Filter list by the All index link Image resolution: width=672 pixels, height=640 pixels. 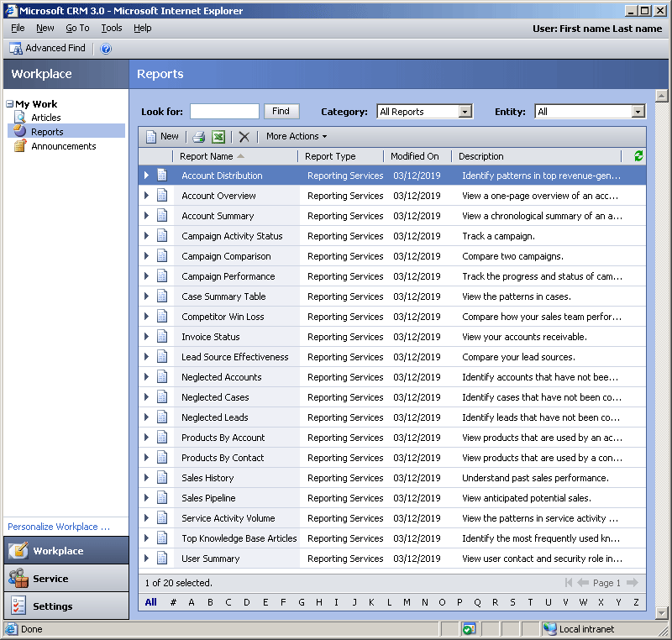pyautogui.click(x=151, y=602)
